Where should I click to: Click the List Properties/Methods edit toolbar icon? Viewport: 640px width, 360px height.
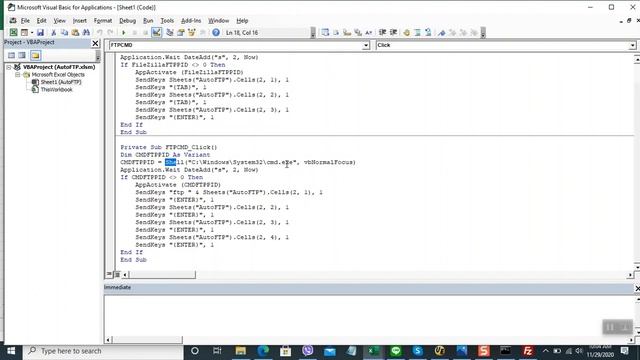point(325,33)
